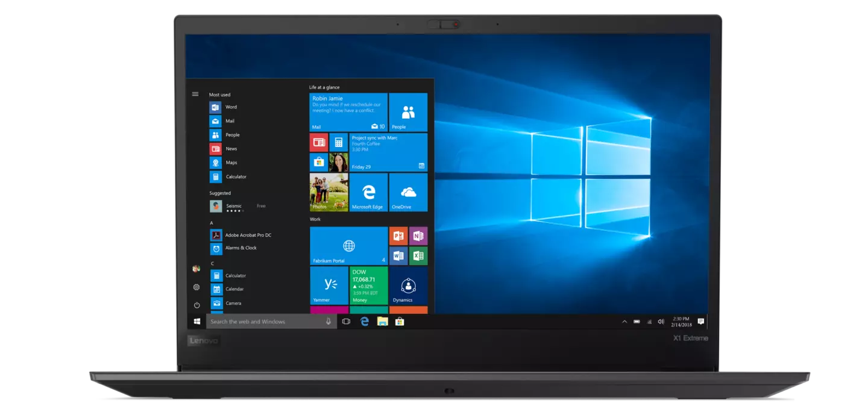Open the OneDrive tile
The image size is (868, 409).
408,192
